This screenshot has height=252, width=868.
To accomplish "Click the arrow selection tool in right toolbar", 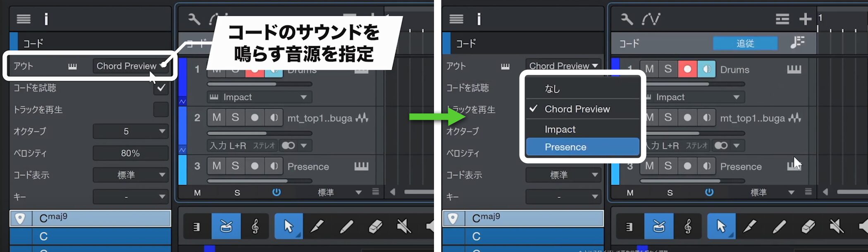I will 721,226.
